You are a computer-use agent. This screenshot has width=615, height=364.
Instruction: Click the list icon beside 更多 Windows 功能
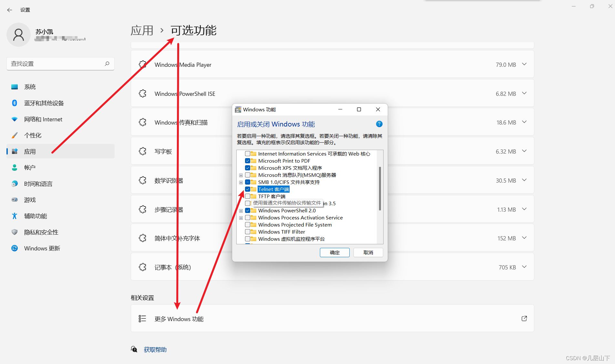point(142,318)
